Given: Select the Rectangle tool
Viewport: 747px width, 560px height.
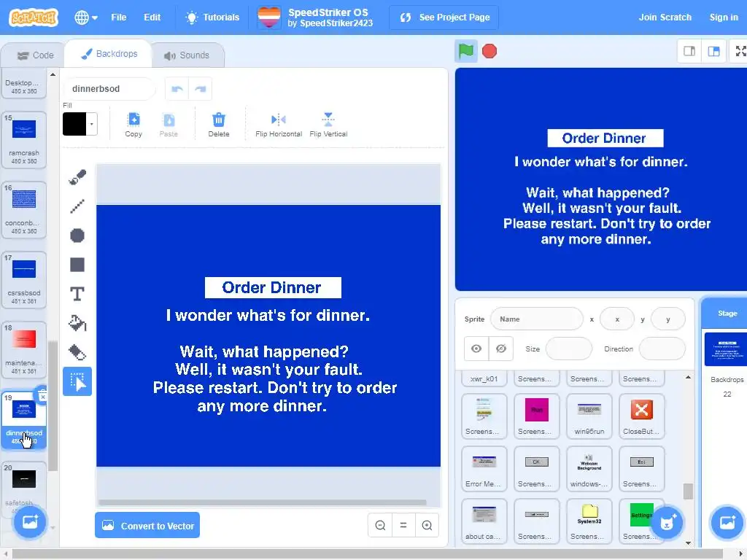Looking at the screenshot, I should click(77, 264).
